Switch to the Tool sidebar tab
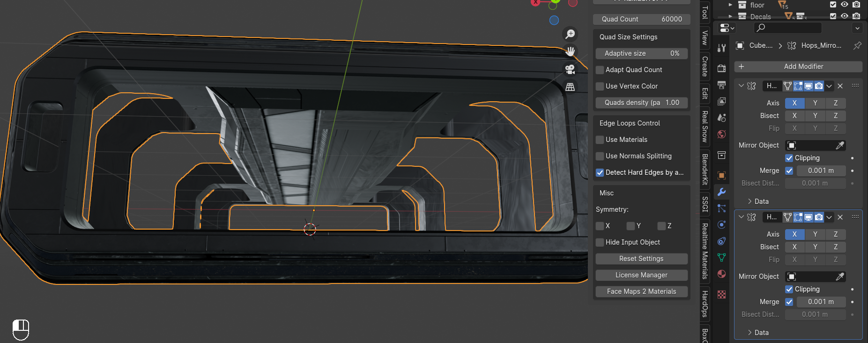Screen dimensions: 868x343 pos(705,12)
